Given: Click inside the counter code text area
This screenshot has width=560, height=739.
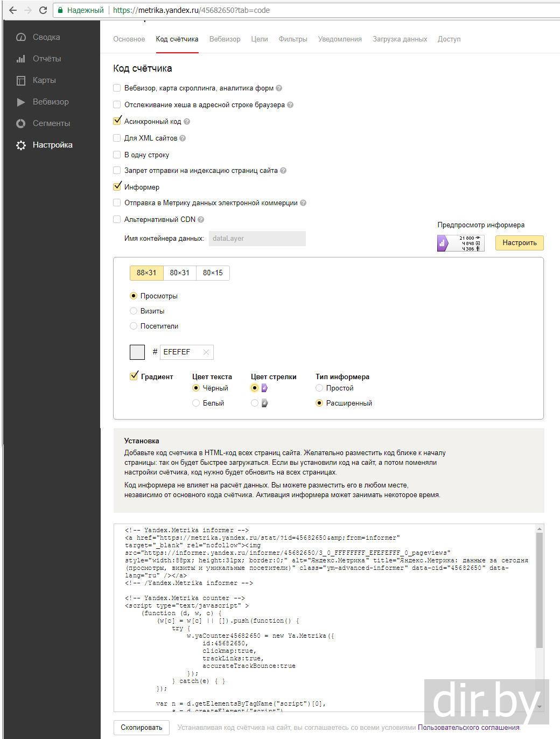Looking at the screenshot, I should click(325, 618).
